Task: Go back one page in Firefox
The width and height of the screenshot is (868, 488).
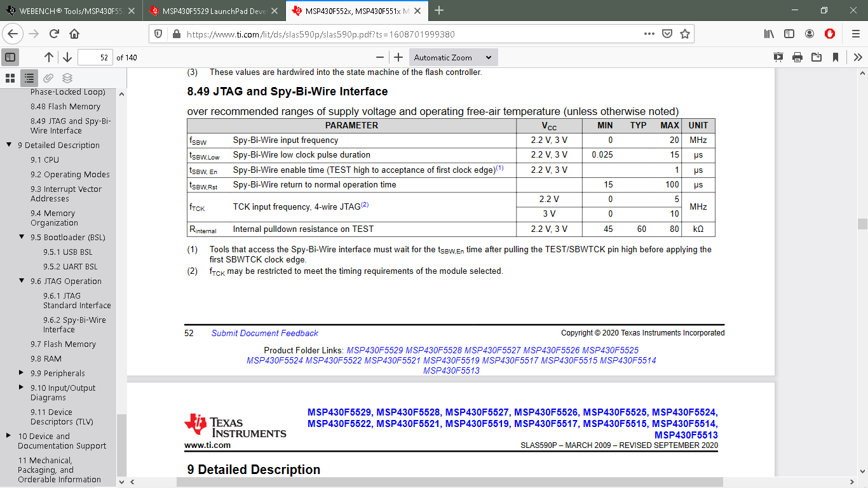Action: pyautogui.click(x=14, y=34)
